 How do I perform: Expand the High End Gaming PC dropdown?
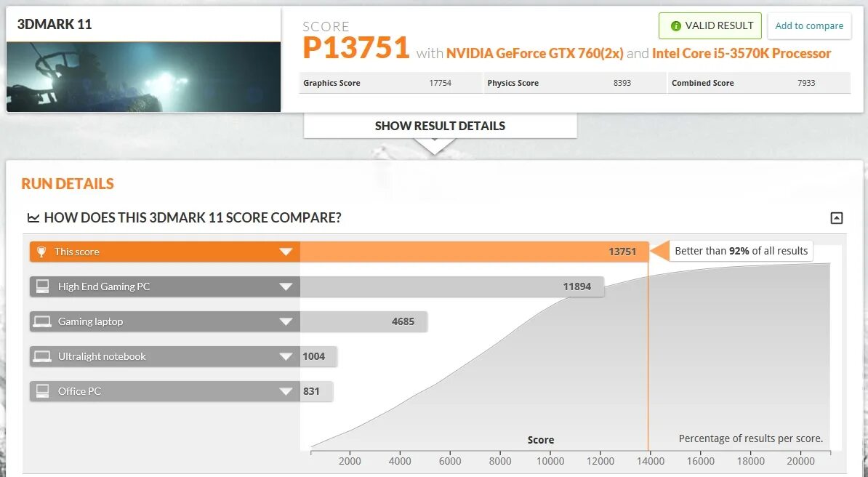coord(286,286)
